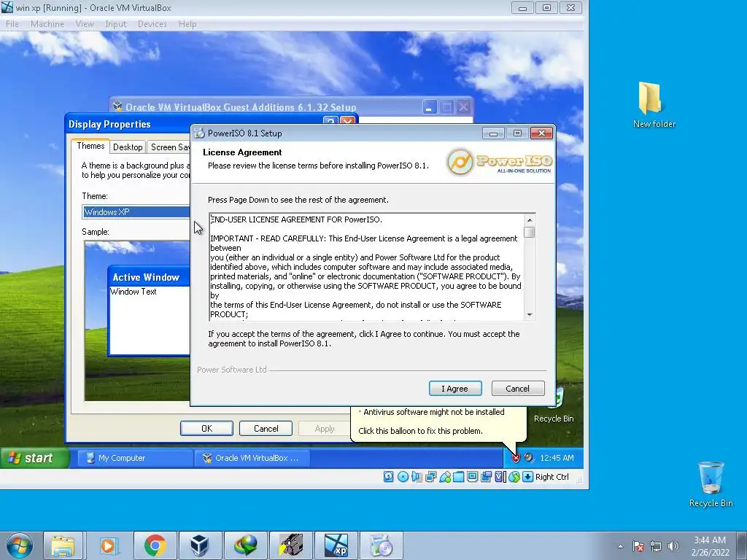
Task: Click the audio indicator in VirtualBox status bar
Action: point(417,477)
